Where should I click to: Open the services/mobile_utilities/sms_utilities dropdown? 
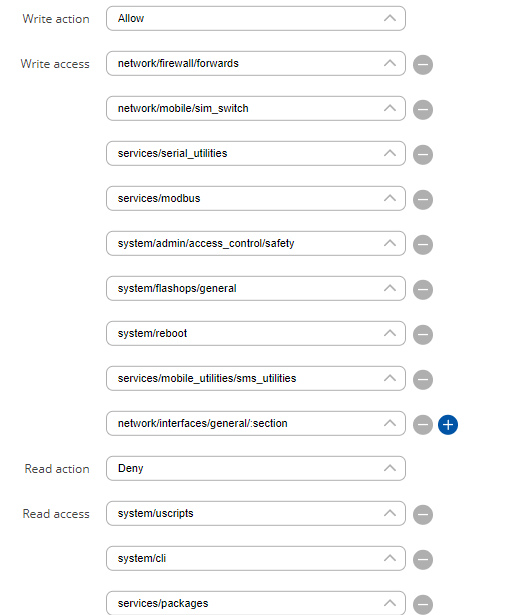point(256,378)
